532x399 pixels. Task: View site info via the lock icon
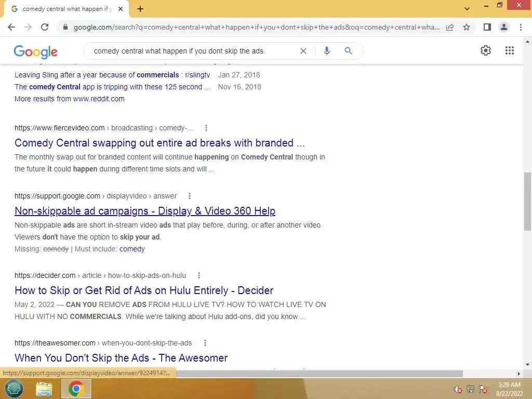point(65,27)
